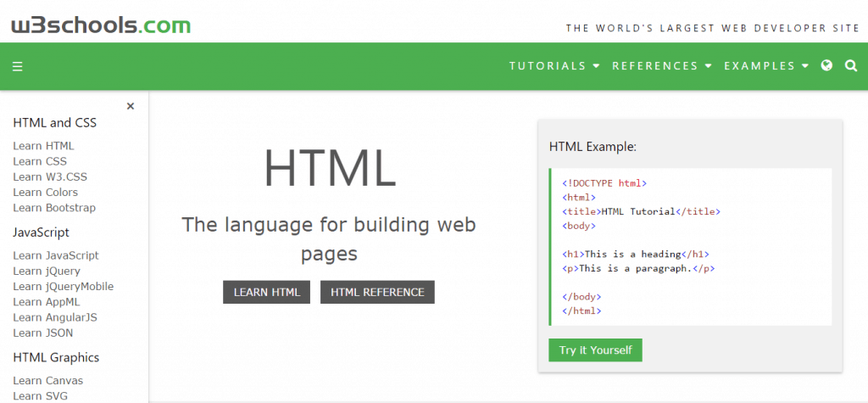The image size is (868, 403).
Task: Open the Learn jQueryMobile link
Action: 63,287
